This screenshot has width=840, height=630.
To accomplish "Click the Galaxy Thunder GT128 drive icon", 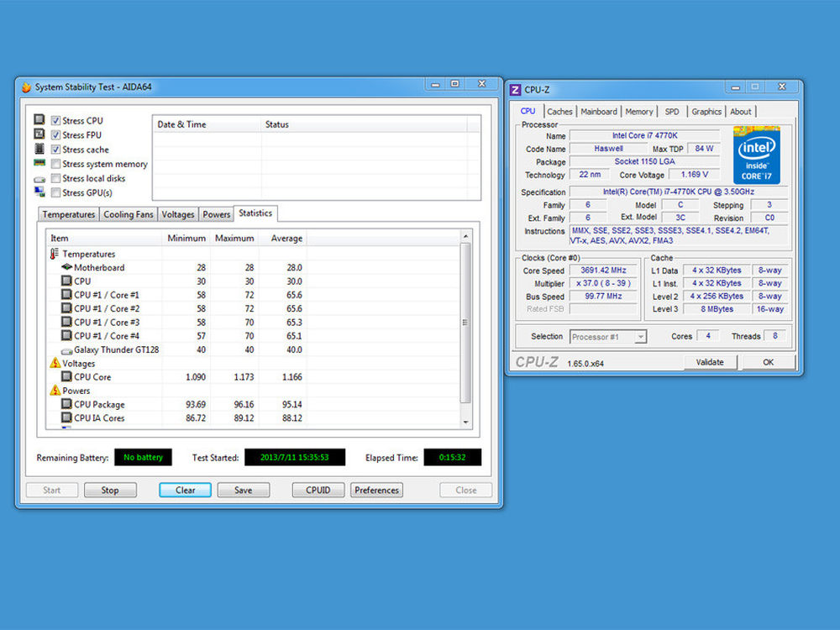I will tap(66, 351).
